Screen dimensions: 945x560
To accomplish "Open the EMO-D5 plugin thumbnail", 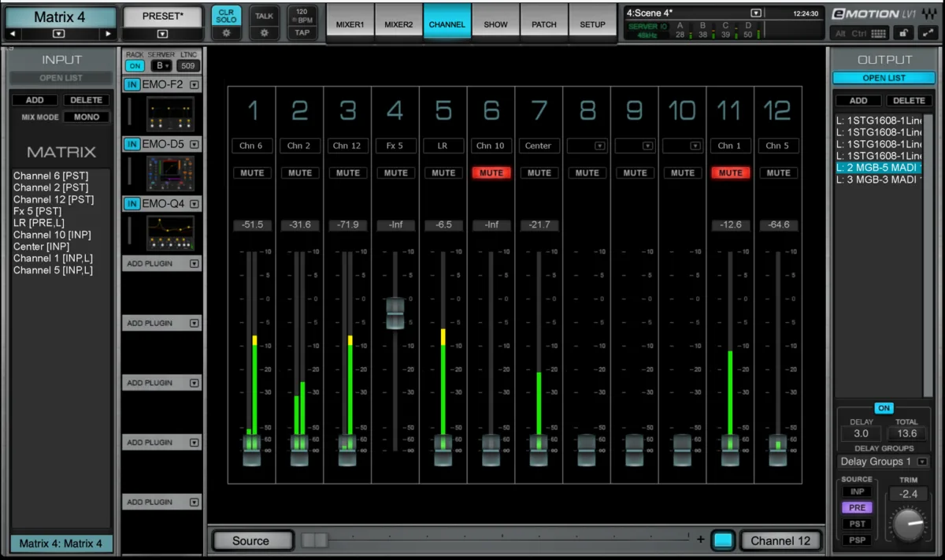I will coord(170,173).
